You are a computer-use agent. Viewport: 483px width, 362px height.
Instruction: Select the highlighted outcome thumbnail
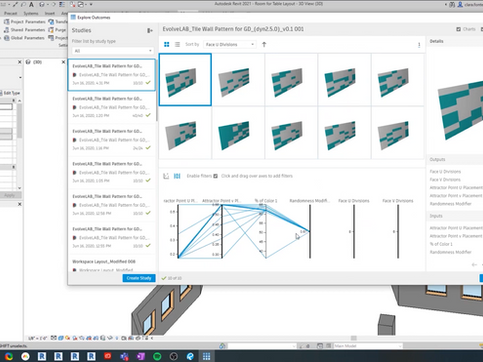[x=185, y=80]
